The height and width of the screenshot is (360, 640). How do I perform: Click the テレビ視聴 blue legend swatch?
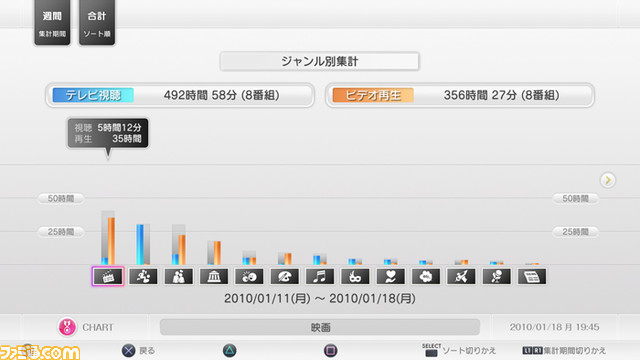93,95
